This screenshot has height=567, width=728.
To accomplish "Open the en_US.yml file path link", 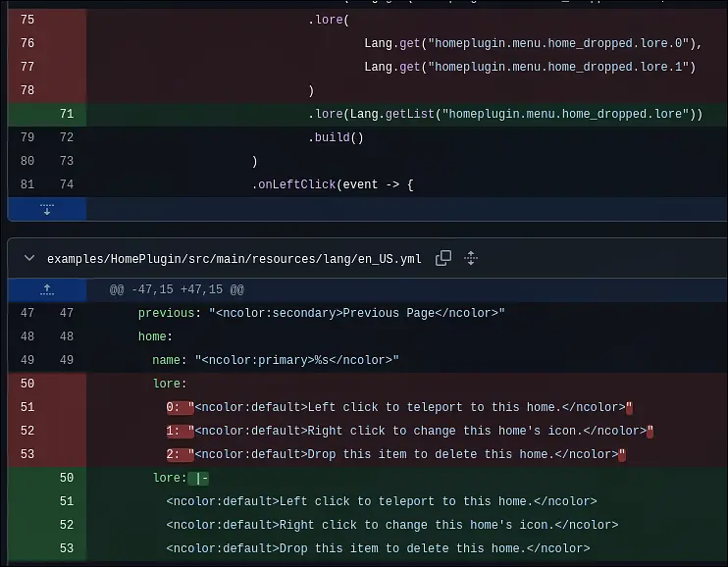I will (x=234, y=259).
